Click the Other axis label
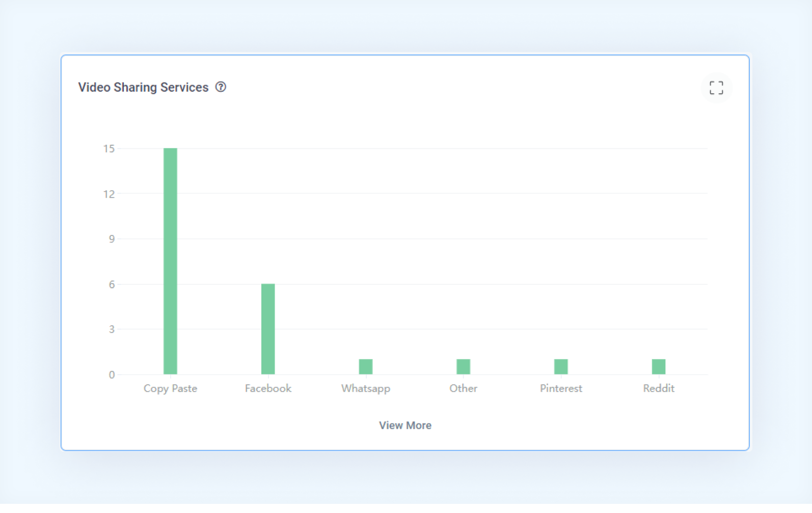This screenshot has width=812, height=513. (463, 388)
